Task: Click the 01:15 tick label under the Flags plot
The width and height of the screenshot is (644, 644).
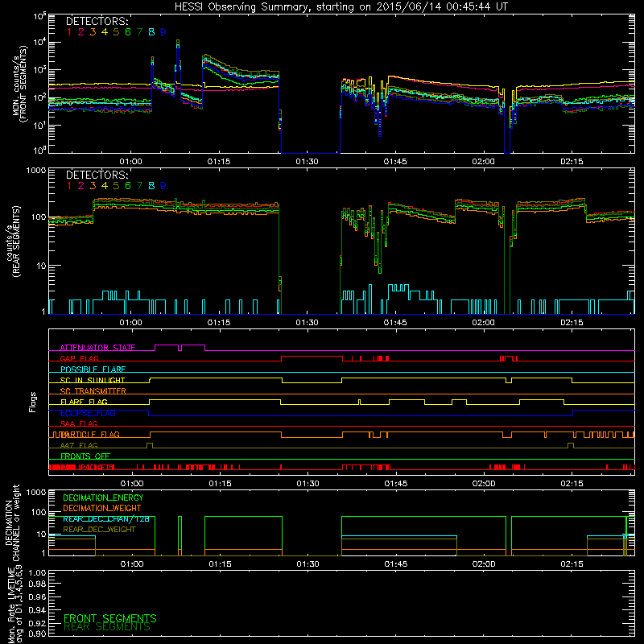Action: click(x=220, y=484)
